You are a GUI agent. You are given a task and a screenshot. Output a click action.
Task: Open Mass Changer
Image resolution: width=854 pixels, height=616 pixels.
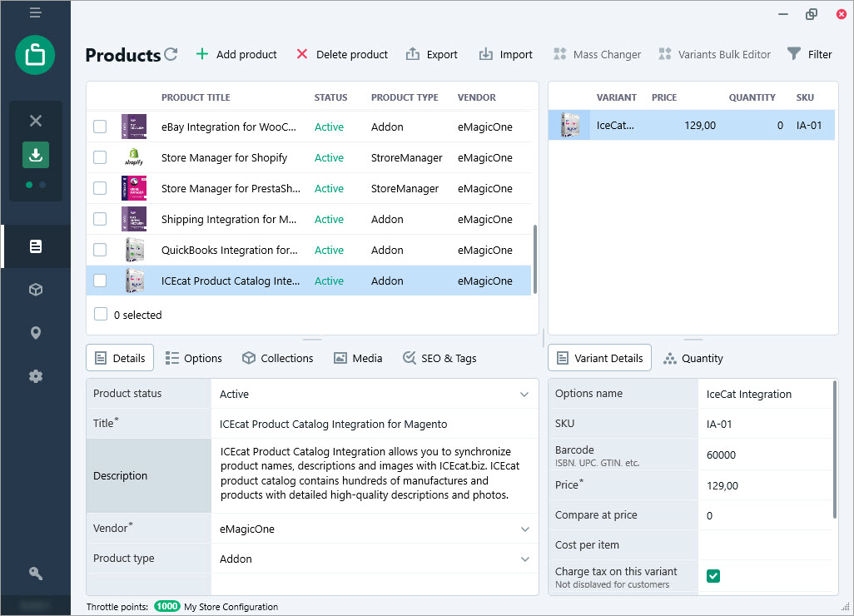(597, 54)
